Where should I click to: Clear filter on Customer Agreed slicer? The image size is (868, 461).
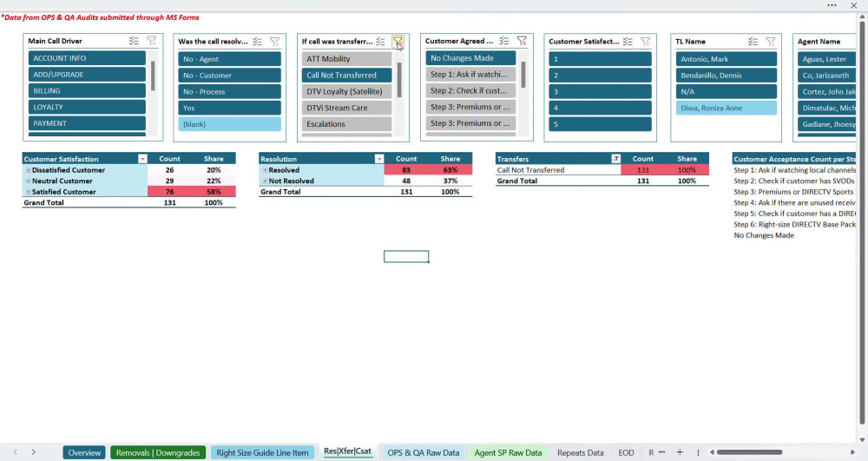(x=522, y=41)
